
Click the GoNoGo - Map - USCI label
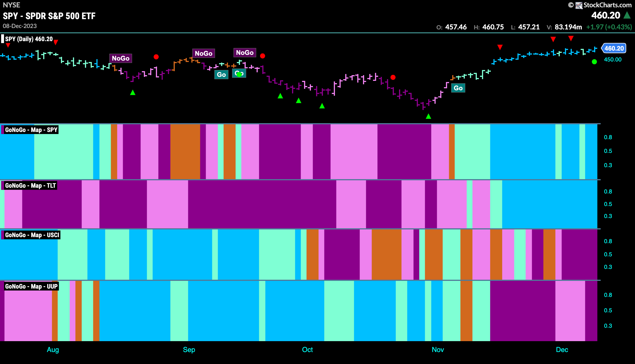(32, 235)
